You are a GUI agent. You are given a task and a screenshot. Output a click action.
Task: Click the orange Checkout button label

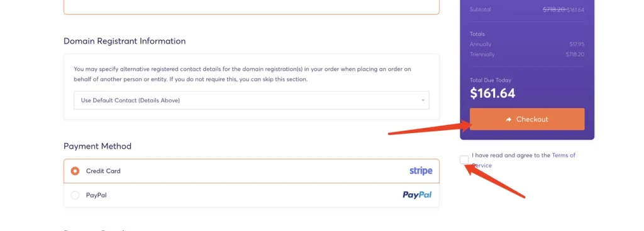pos(532,119)
